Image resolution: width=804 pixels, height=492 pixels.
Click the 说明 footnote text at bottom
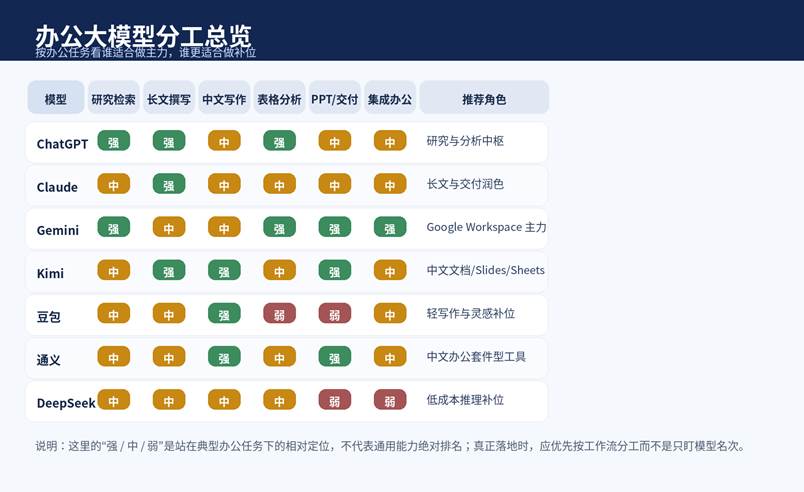coord(390,446)
